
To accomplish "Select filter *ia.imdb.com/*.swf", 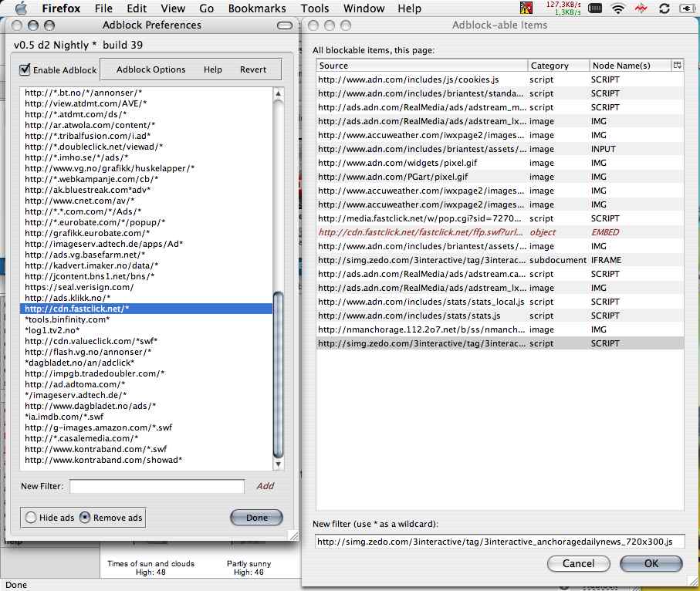I will coord(146,417).
